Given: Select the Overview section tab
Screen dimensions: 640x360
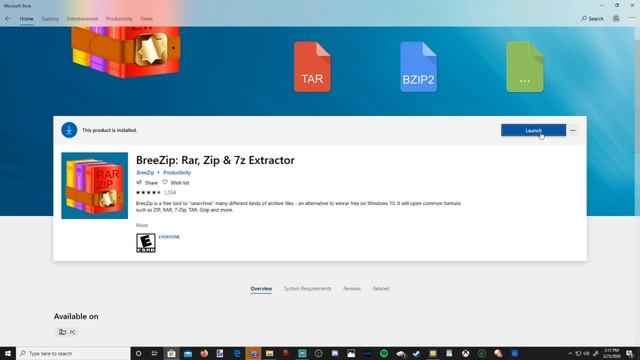Looking at the screenshot, I should pyautogui.click(x=261, y=289).
